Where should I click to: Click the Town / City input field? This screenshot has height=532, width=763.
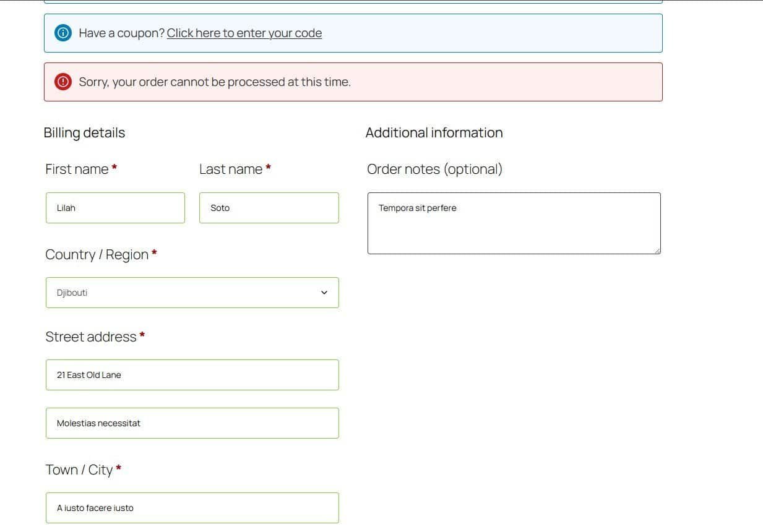tap(192, 508)
